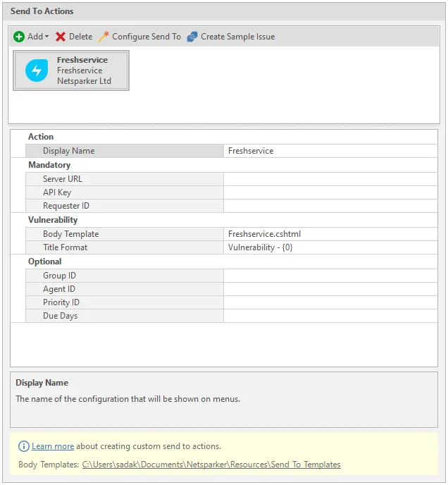This screenshot has height=485, width=448.
Task: Edit the Body Template value Freshservice.cshtml
Action: click(x=330, y=234)
